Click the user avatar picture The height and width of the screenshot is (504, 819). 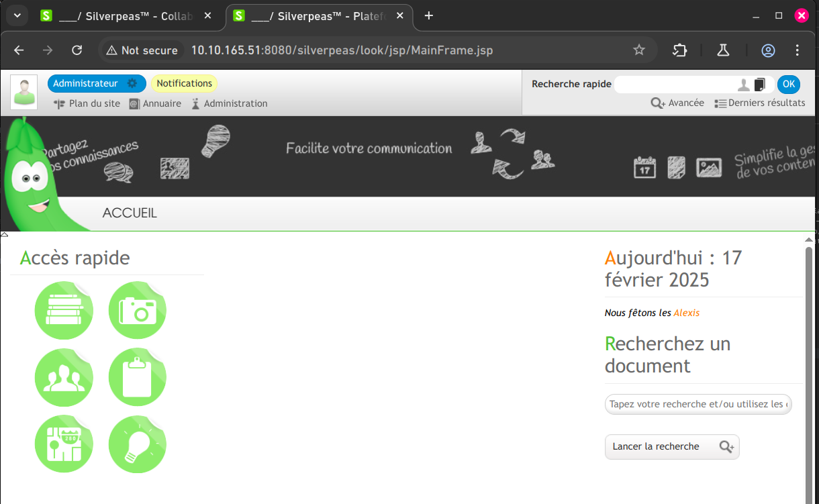click(24, 92)
